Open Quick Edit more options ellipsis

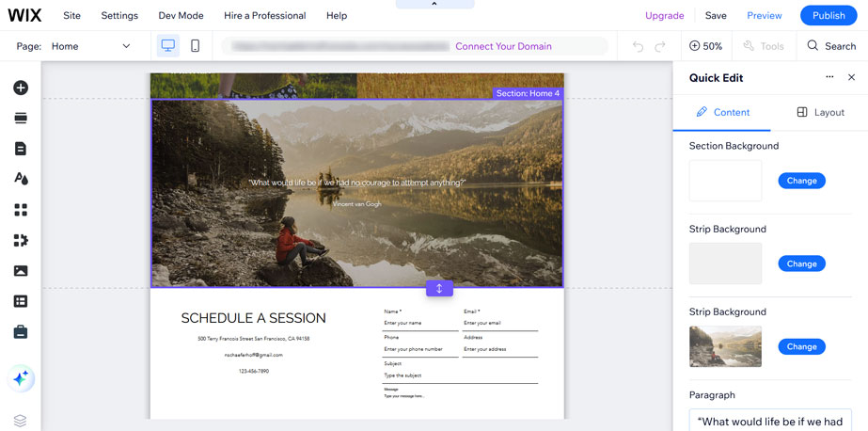pyautogui.click(x=829, y=77)
